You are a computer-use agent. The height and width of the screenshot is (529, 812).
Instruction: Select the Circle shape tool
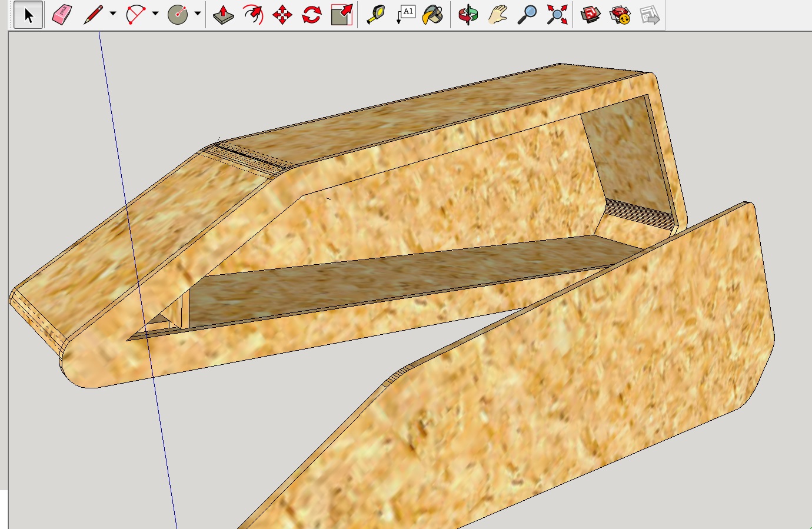[178, 15]
